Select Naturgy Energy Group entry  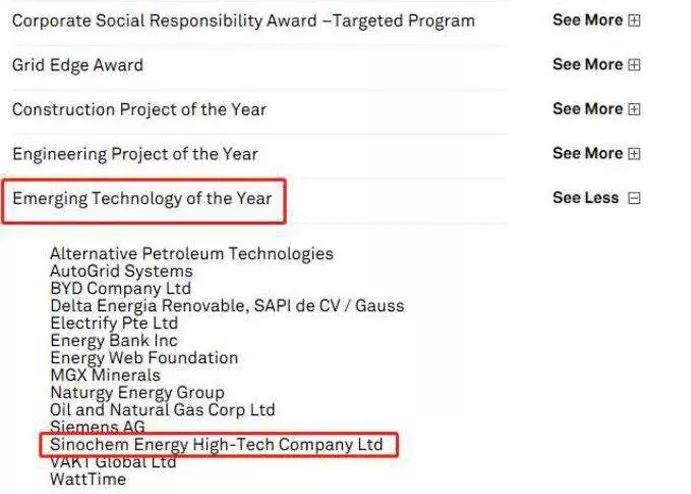point(137,392)
